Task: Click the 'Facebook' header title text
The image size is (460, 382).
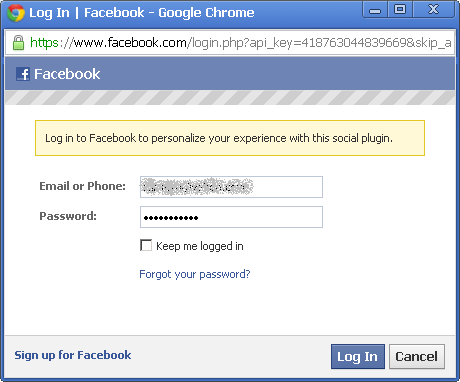Action: point(67,74)
